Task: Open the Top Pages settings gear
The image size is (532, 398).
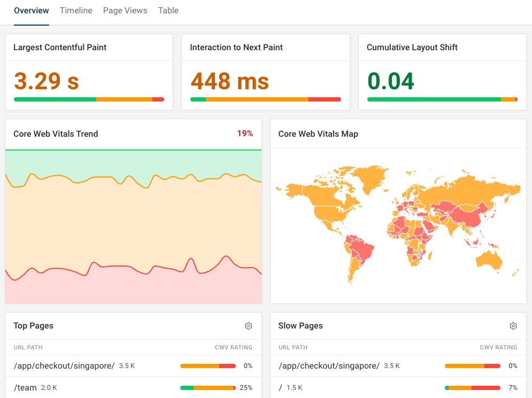Action: coord(248,325)
